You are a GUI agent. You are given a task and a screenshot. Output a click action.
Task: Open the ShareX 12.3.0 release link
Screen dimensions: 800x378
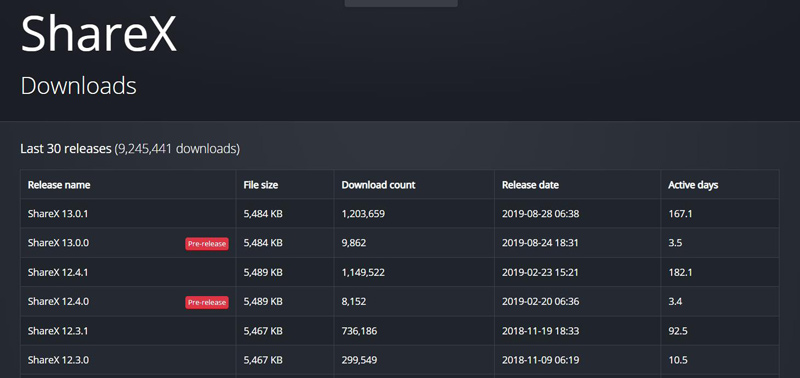click(58, 360)
